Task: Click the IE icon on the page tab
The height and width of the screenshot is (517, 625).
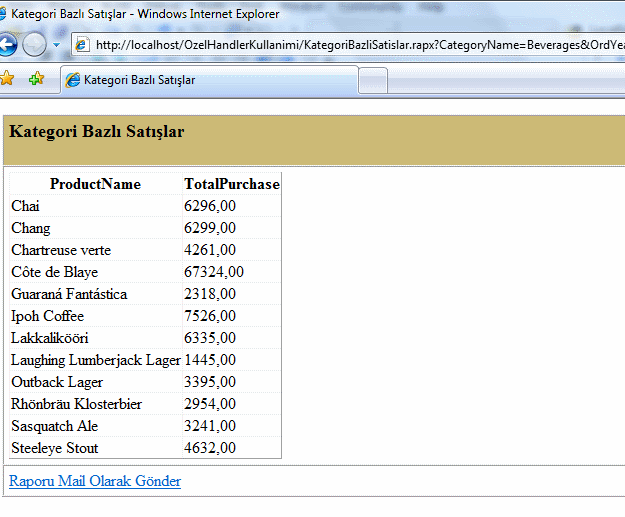Action: pyautogui.click(x=73, y=80)
